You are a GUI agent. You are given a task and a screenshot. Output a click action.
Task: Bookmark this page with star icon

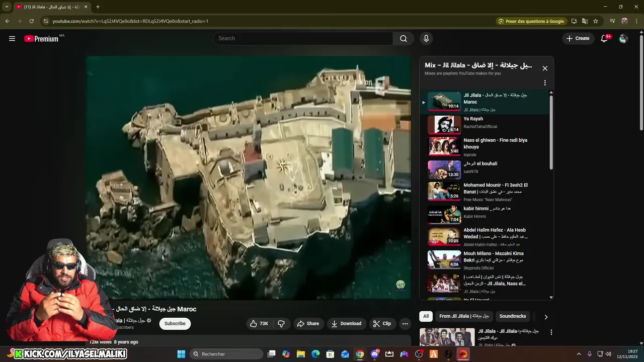(x=596, y=21)
